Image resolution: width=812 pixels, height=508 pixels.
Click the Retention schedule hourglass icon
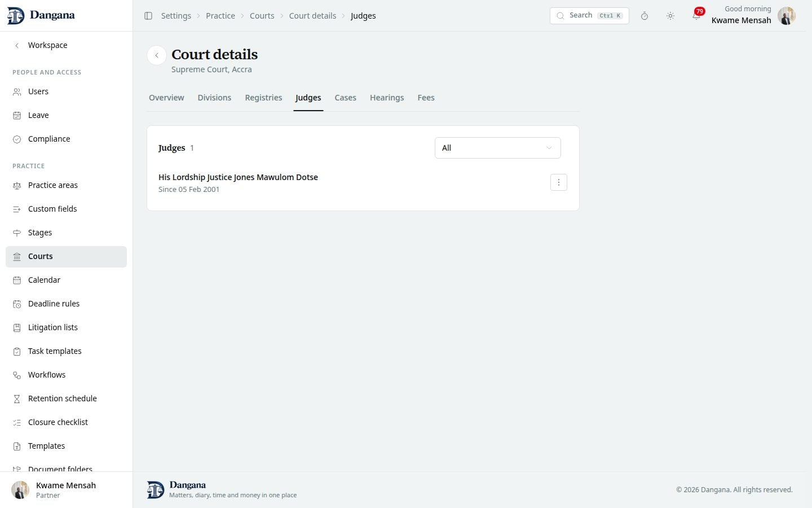(17, 398)
